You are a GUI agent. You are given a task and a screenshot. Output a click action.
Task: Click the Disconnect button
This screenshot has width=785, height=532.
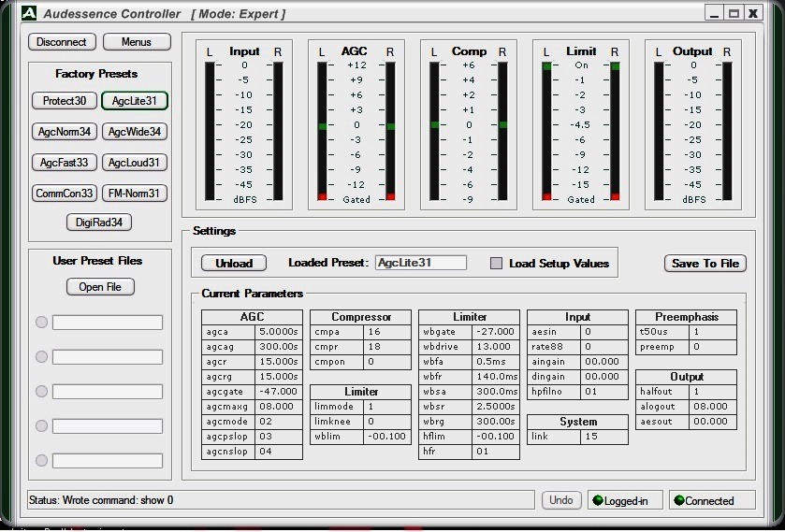click(61, 42)
